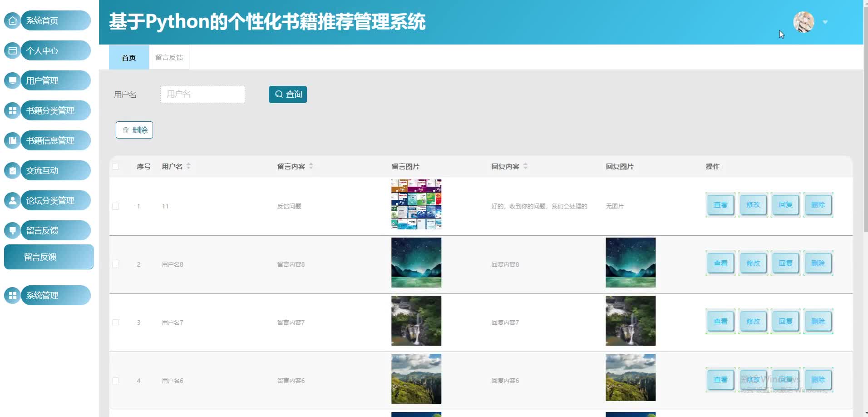Click the card icon beside 个人中心
Viewport: 868px width, 417px height.
coord(13,50)
